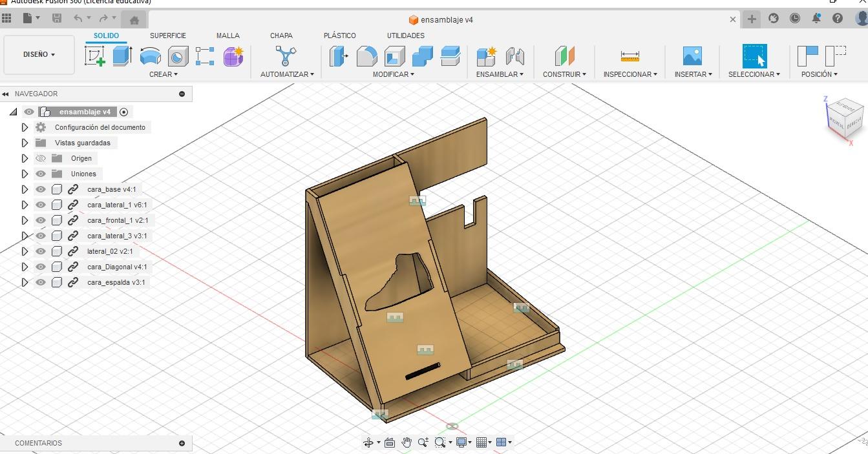Show the hidden Origen folder
Viewport: 868px width, 454px height.
click(x=41, y=158)
